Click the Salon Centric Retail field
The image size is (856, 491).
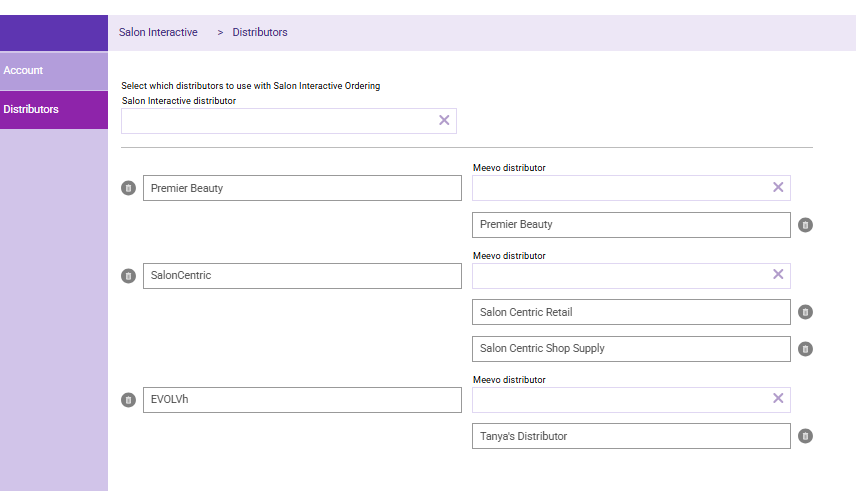(631, 313)
